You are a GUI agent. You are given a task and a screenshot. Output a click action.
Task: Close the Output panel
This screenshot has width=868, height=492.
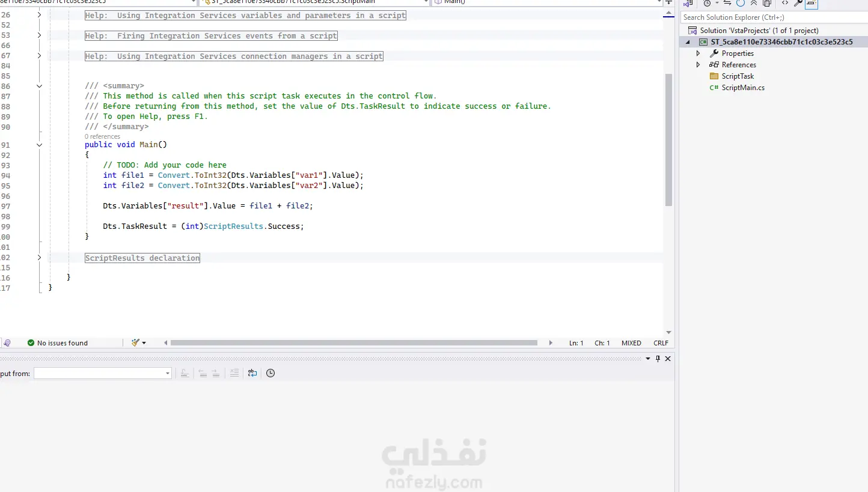[668, 359]
